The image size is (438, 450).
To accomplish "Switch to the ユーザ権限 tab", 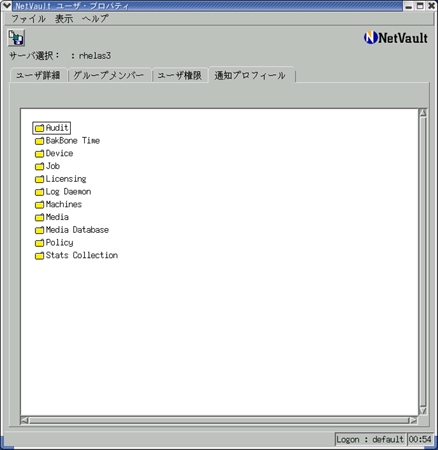I will coord(180,75).
